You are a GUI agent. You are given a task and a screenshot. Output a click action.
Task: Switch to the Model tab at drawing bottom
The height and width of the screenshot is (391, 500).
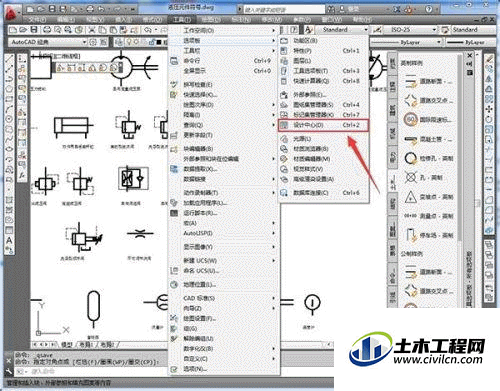pyautogui.click(x=67, y=345)
